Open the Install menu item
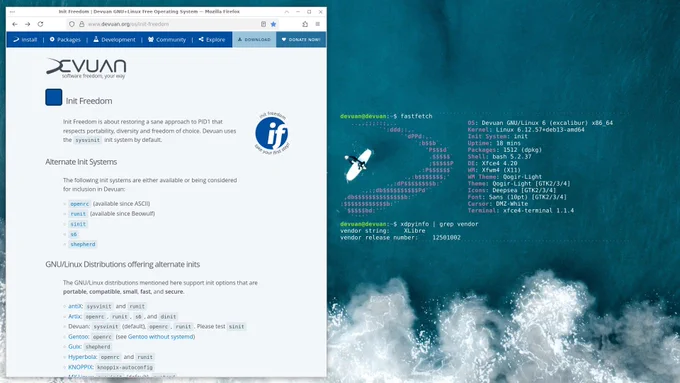 [25, 39]
